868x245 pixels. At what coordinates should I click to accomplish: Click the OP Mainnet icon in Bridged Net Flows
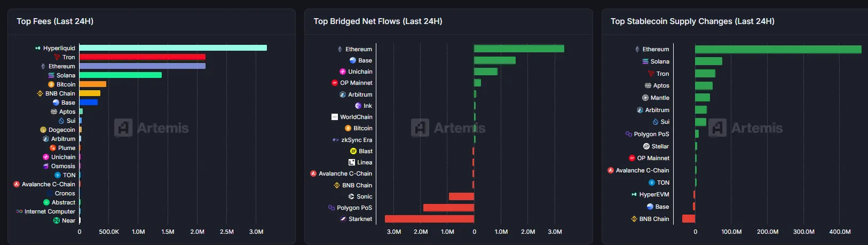point(335,83)
